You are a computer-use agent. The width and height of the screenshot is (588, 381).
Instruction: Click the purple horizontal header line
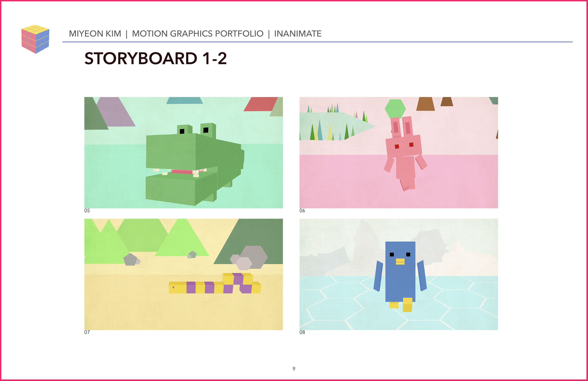(317, 42)
